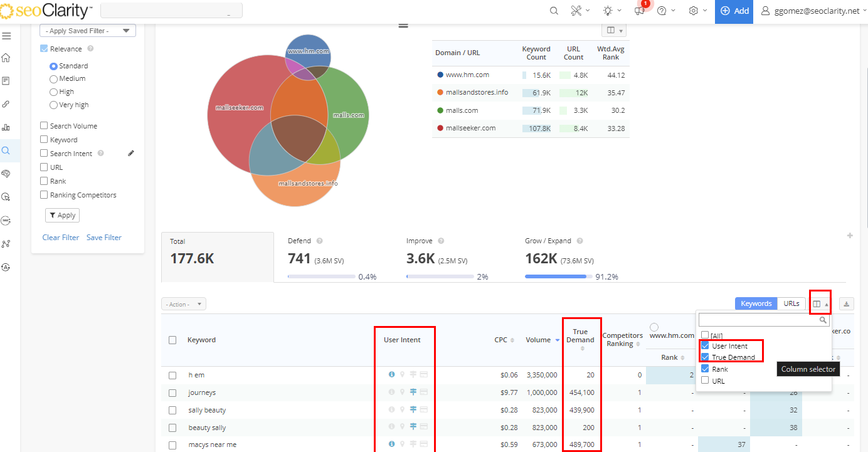The image size is (868, 452).
Task: Click the download export icon above table
Action: 847,304
